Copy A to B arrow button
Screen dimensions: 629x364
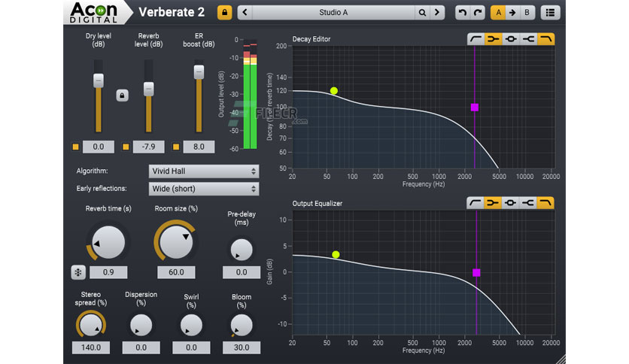(x=512, y=13)
